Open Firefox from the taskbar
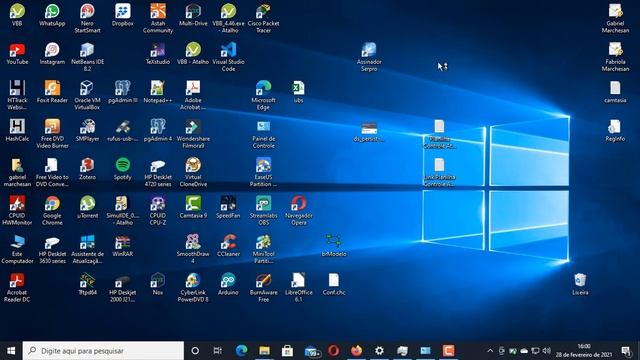Image resolution: width=640 pixels, height=360 pixels. coord(356,351)
